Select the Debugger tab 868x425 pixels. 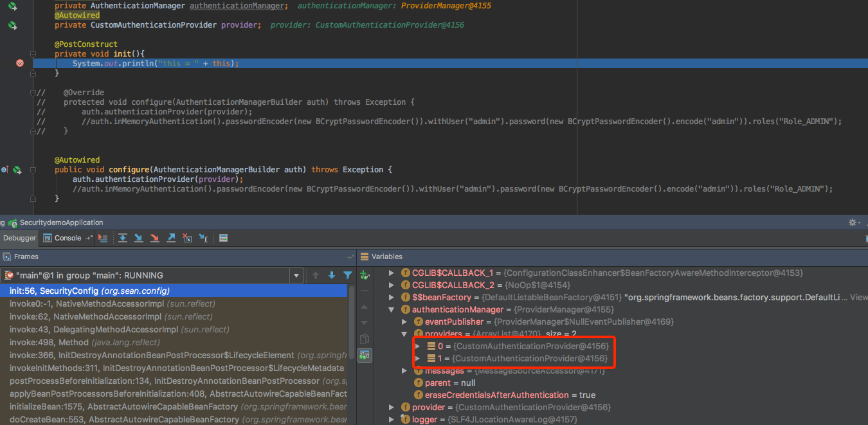point(19,237)
